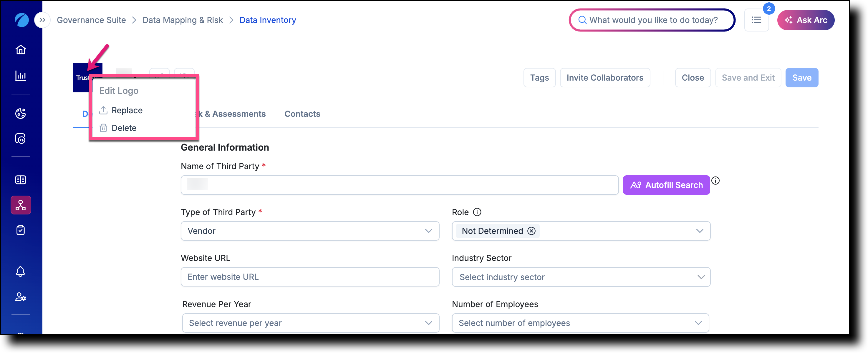Open the clipboard checklist sidebar icon
Image resolution: width=868 pixels, height=353 pixels.
tap(21, 230)
